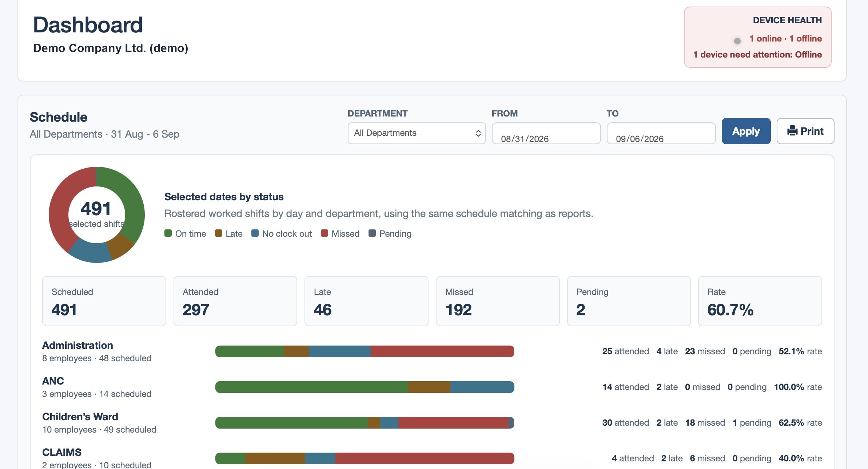Click '40.0% rate' for CLAIMS
868x469 pixels.
800,458
